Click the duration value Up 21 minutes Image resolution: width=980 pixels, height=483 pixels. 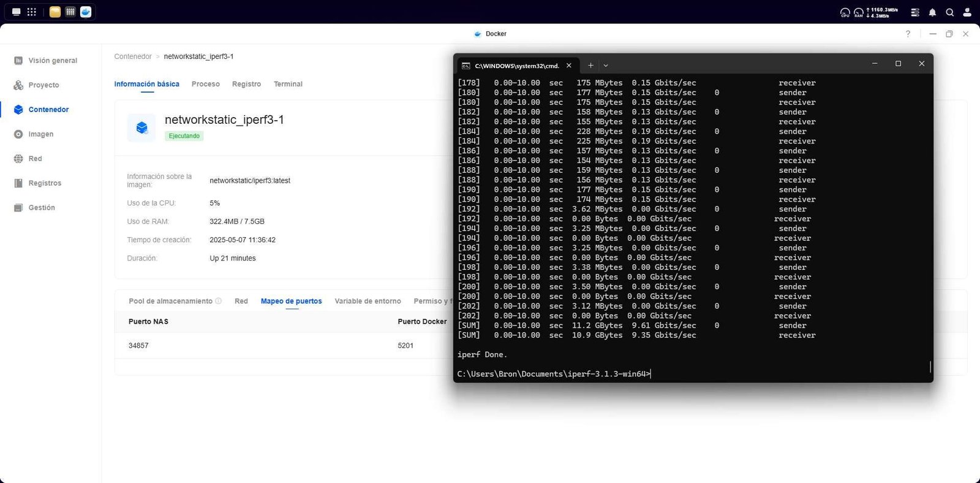coord(233,258)
